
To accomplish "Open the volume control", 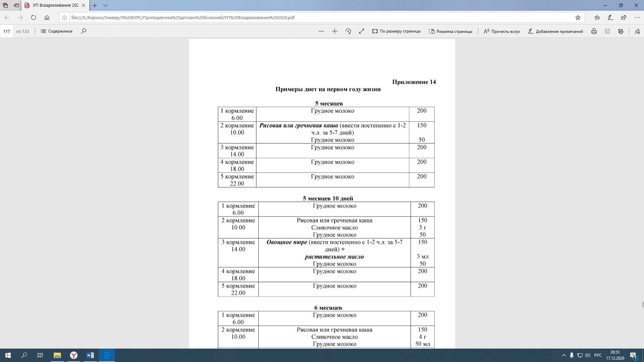I will pyautogui.click(x=588, y=355).
